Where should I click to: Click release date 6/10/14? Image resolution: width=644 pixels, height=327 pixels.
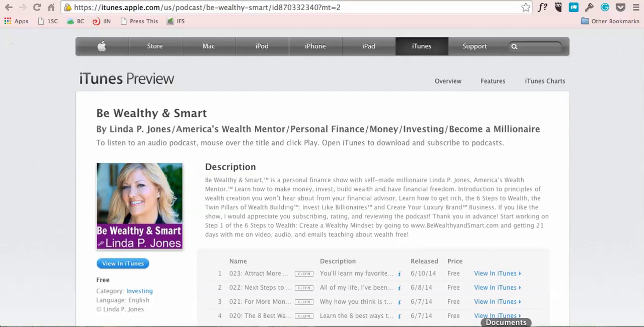(423, 273)
